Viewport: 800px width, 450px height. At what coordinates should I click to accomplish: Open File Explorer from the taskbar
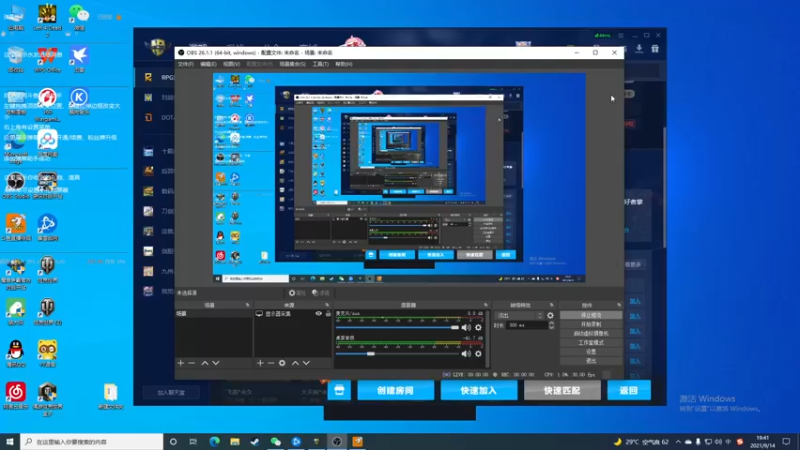pos(235,441)
